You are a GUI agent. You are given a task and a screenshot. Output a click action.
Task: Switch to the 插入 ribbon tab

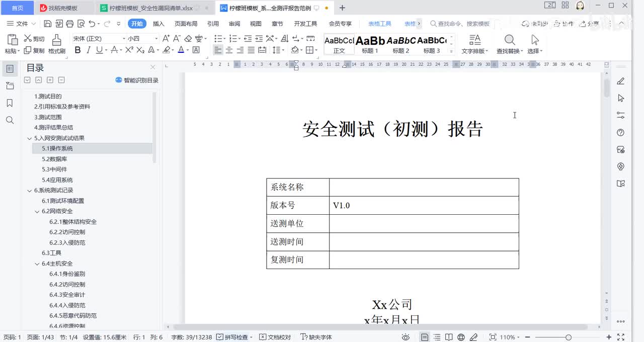pos(158,24)
